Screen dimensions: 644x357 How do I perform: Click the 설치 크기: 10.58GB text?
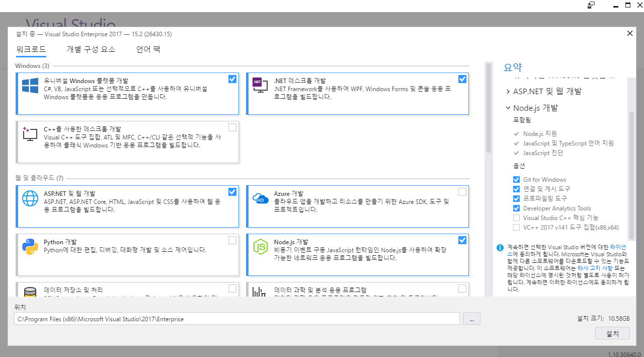point(603,318)
